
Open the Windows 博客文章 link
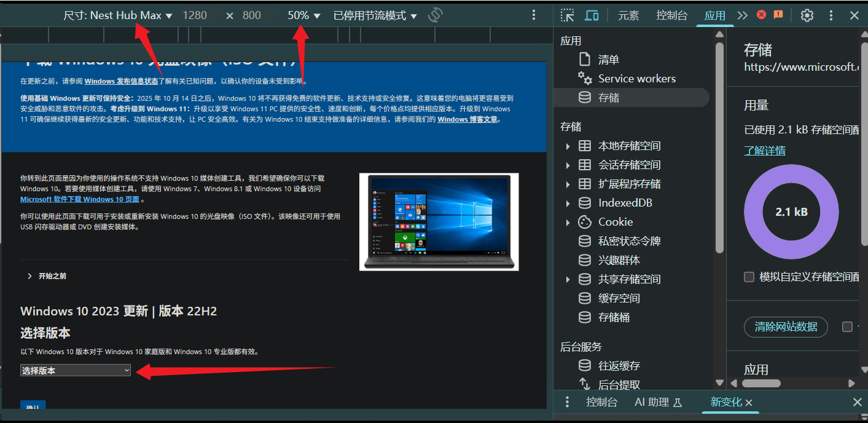(467, 119)
